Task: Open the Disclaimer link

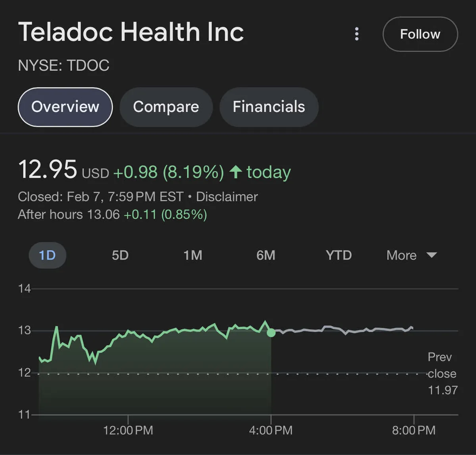Action: (227, 197)
